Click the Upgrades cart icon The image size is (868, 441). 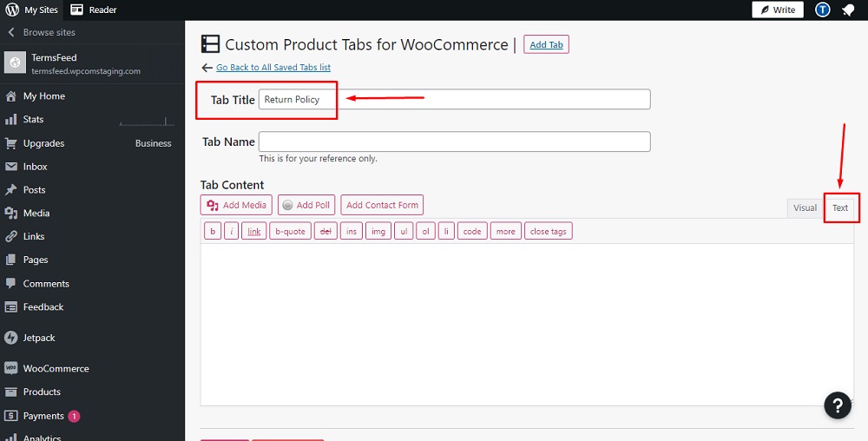tap(11, 143)
